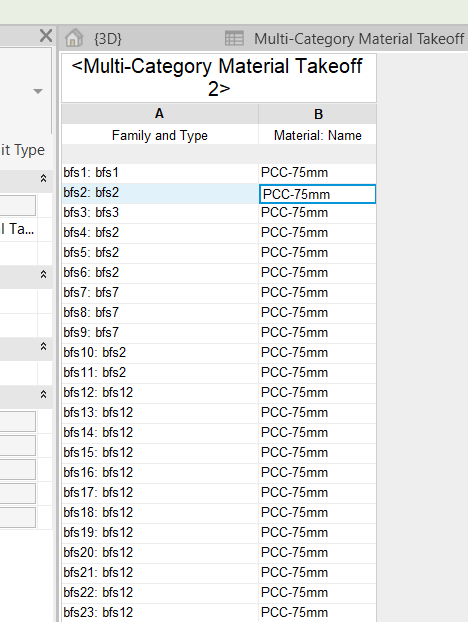
Task: Select the bfs19: bfs12 cell
Action: click(160, 533)
